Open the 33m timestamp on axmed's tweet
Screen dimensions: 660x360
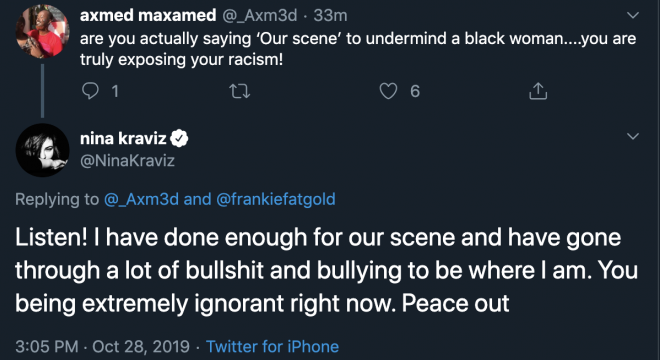click(330, 16)
